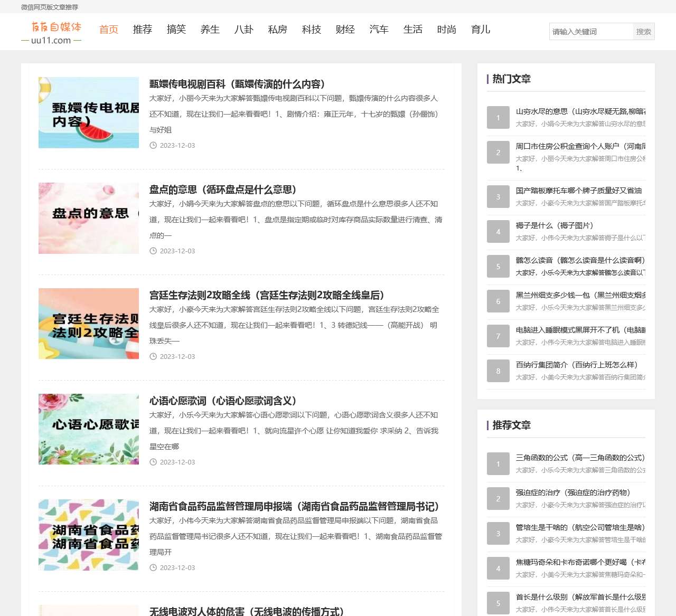The height and width of the screenshot is (616, 676).
Task: Open recommended article 管培生是干啥的
Action: 580,527
